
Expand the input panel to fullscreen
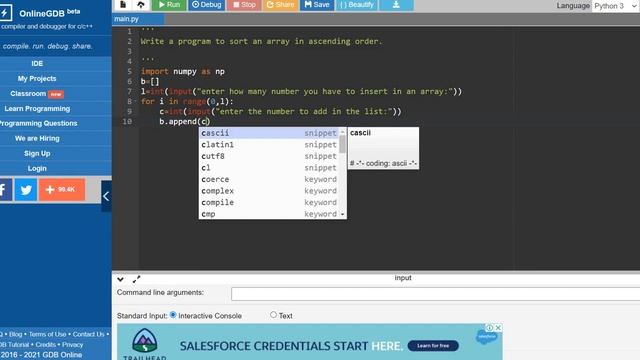coord(136,280)
